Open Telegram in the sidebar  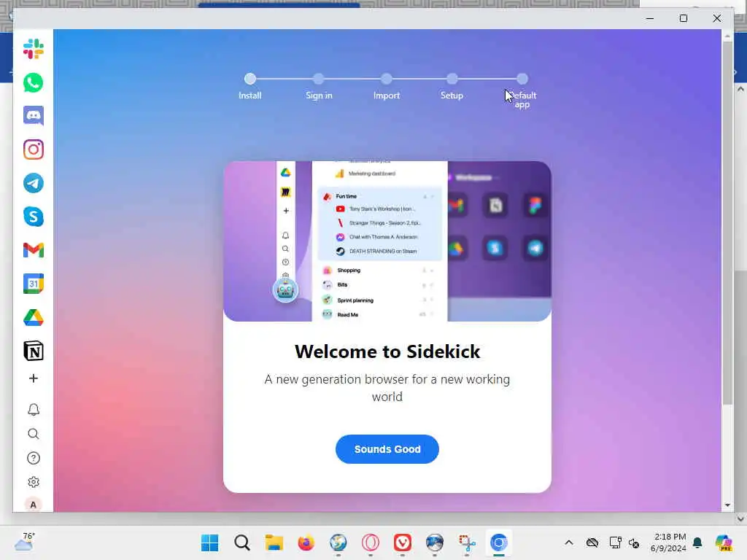pyautogui.click(x=34, y=183)
